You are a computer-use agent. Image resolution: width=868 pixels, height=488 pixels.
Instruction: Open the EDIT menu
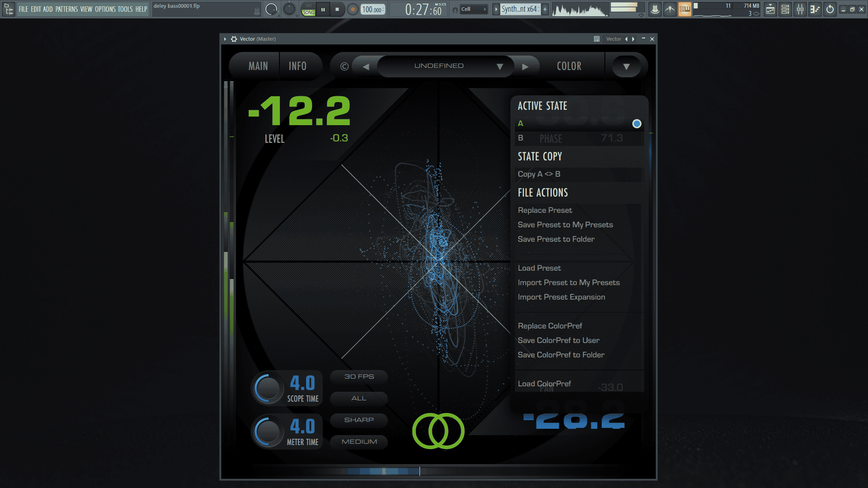[x=36, y=9]
